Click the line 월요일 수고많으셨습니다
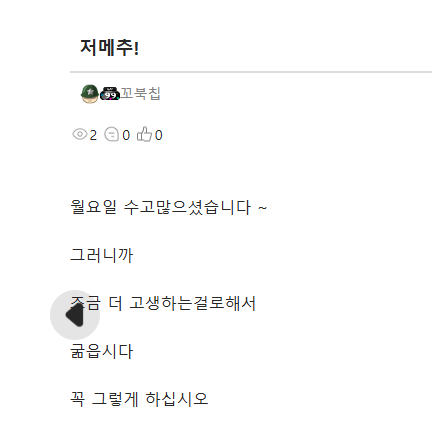 tap(169, 207)
